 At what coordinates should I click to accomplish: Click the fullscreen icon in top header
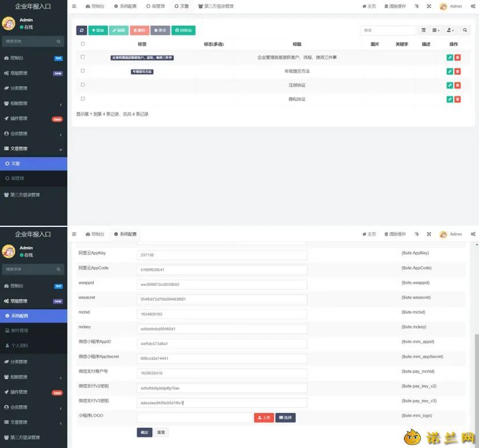429,6
